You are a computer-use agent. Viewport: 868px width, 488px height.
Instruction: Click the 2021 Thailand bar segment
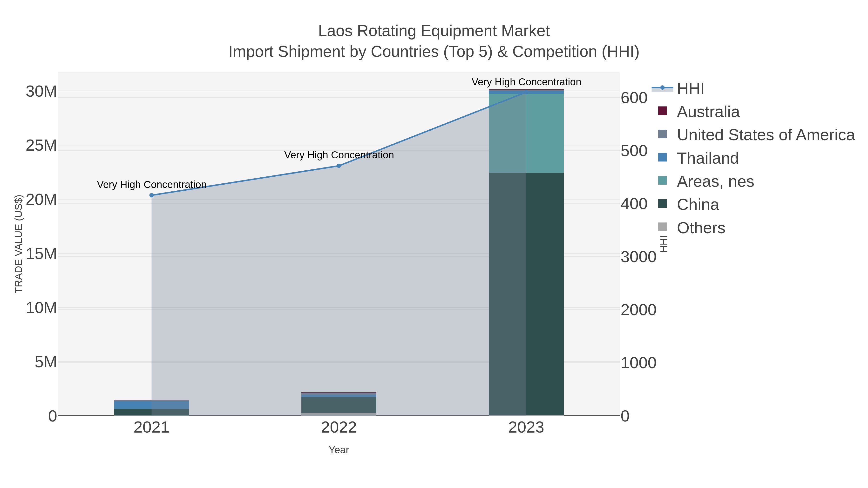coord(152,404)
